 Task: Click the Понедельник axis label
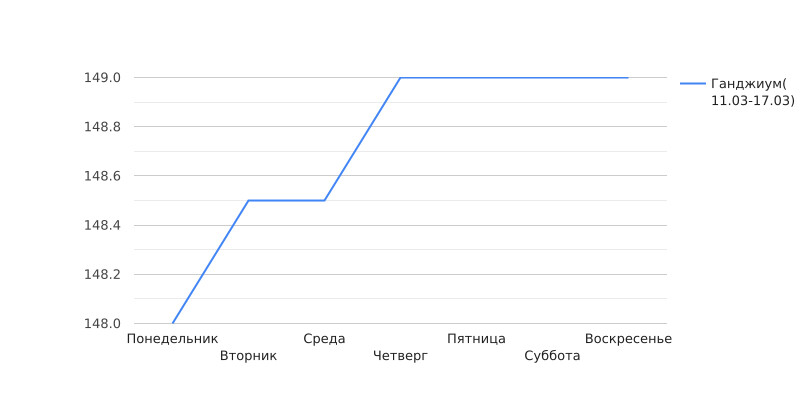tap(172, 339)
